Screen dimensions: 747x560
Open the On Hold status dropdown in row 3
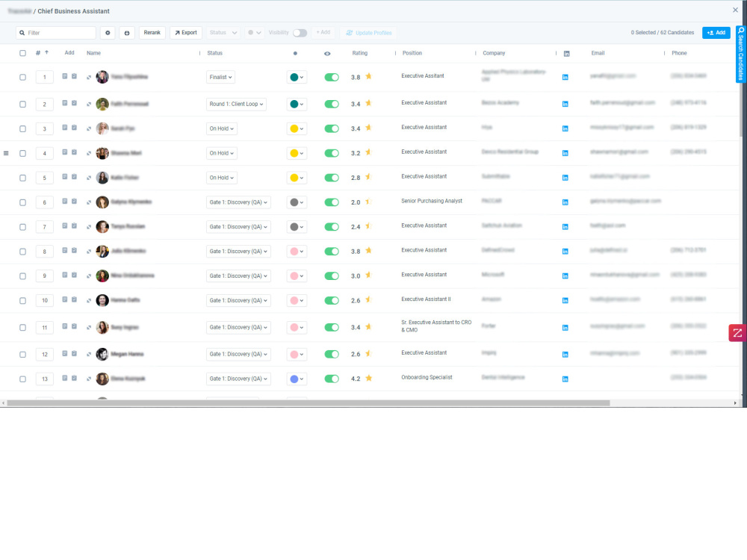(x=222, y=128)
